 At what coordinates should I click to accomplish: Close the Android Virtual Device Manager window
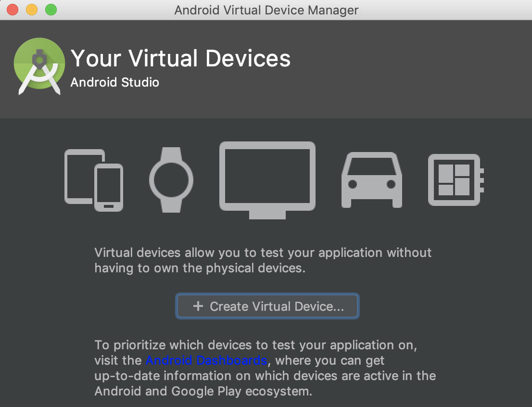(x=13, y=10)
